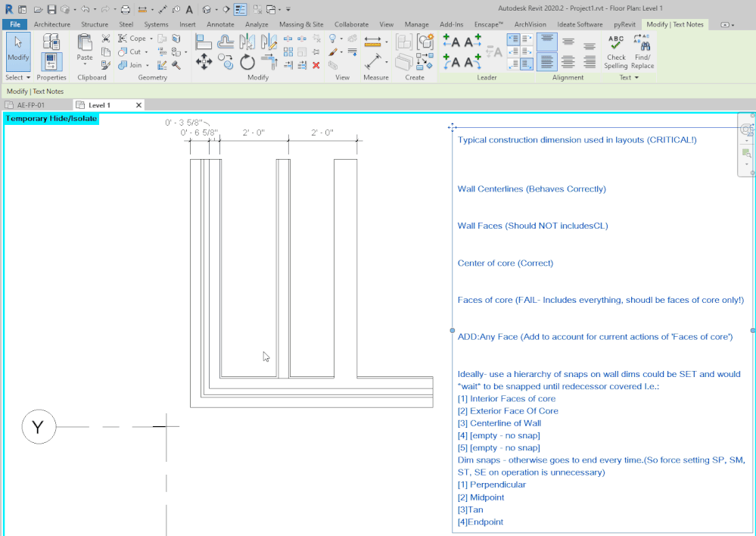Save project from quick access toolbar

click(51, 9)
